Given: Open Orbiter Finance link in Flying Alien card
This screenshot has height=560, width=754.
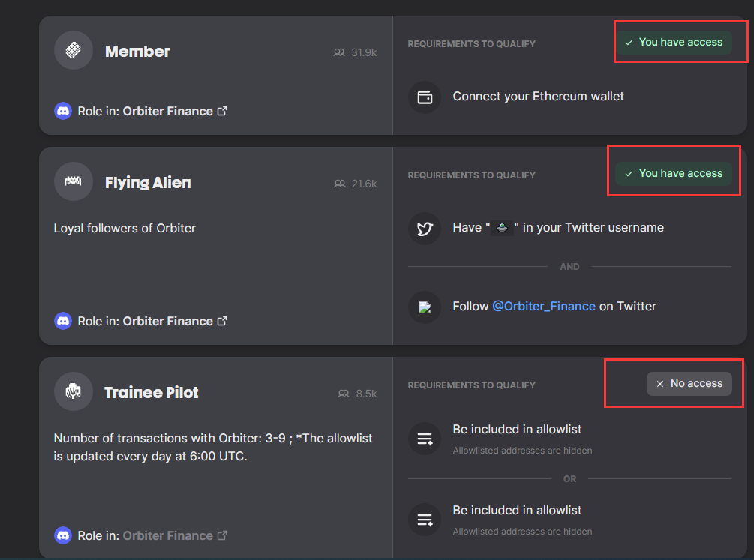Looking at the screenshot, I should [175, 321].
